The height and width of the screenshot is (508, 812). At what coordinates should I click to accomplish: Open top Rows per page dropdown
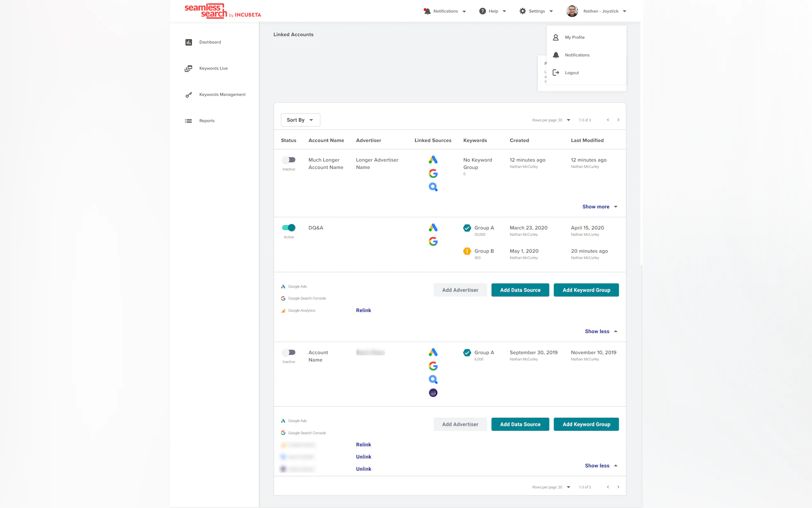(568, 120)
